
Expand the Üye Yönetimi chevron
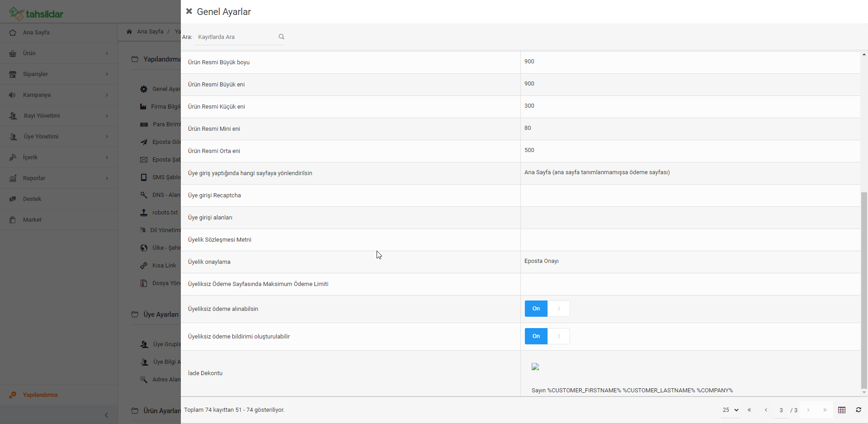click(x=107, y=137)
